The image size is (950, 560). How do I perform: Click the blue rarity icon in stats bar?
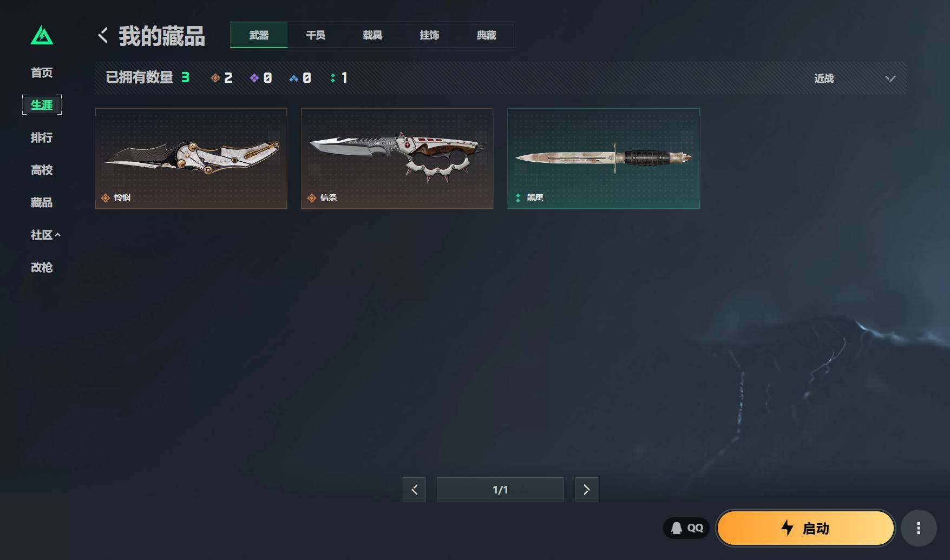click(x=294, y=78)
